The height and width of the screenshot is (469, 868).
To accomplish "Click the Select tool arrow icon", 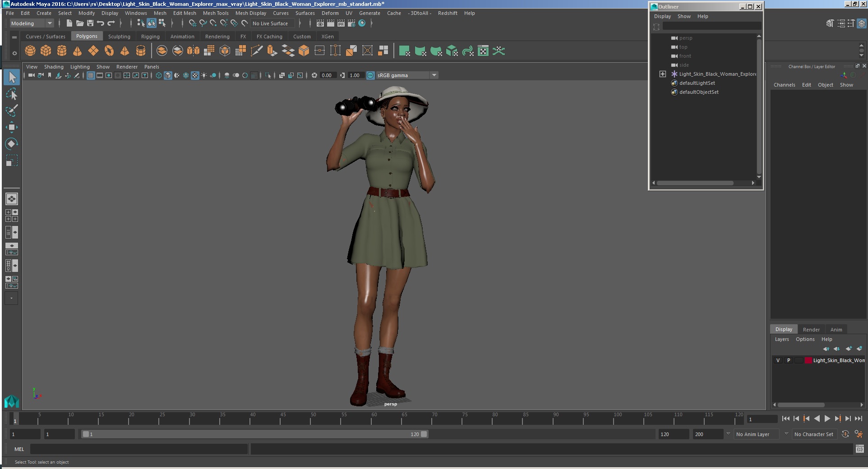I will (x=12, y=77).
